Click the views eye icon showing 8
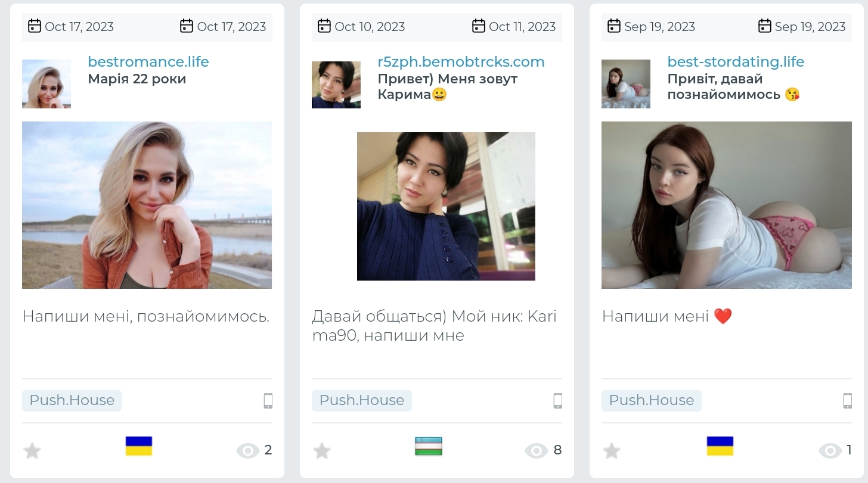The height and width of the screenshot is (483, 868). [536, 451]
